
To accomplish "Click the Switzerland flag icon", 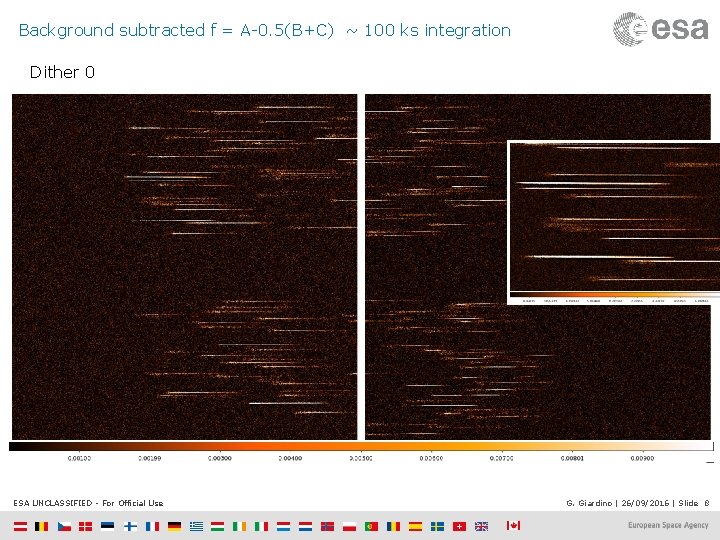I will point(460,526).
